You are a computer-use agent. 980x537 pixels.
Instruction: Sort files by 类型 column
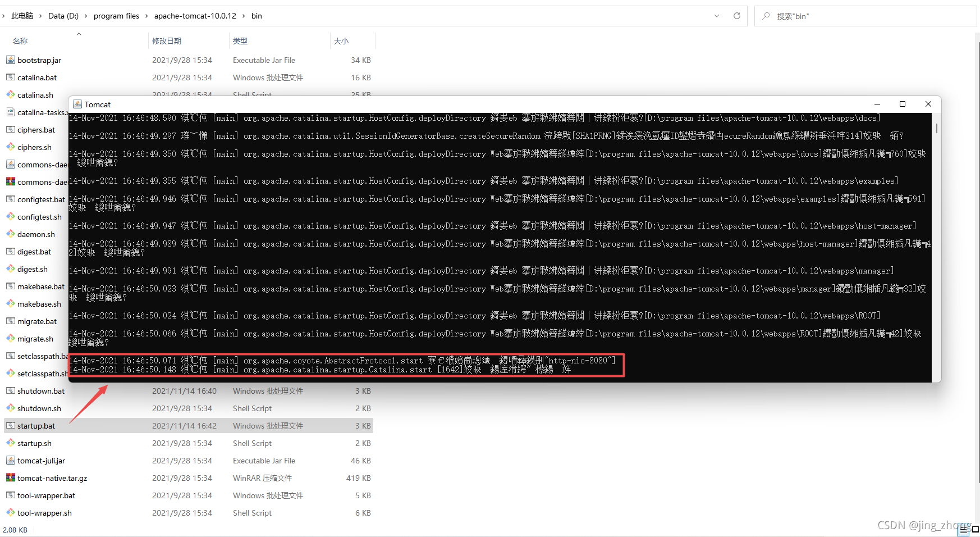click(240, 41)
